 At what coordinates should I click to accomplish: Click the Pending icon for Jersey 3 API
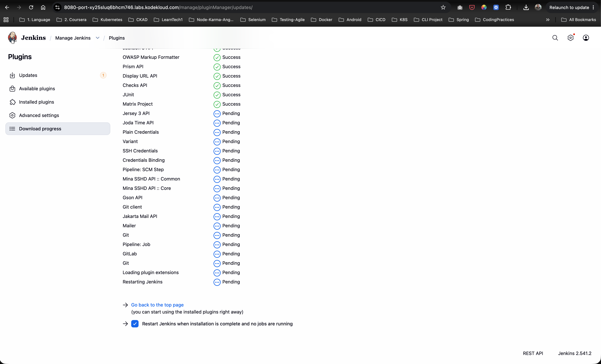(217, 113)
